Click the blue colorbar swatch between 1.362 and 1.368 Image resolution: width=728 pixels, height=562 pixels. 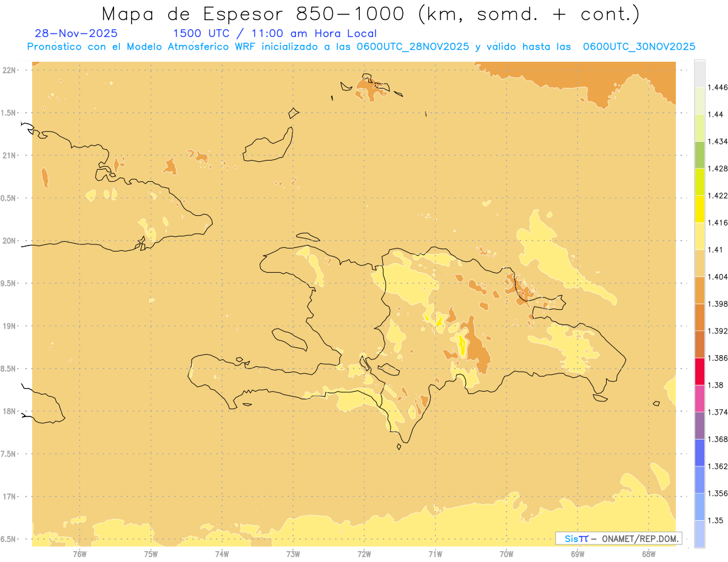699,453
